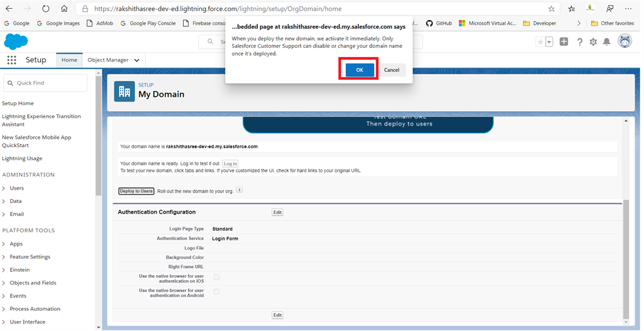The width and height of the screenshot is (644, 331).
Task: Show more bookmarks chevron
Action: [x=579, y=23]
